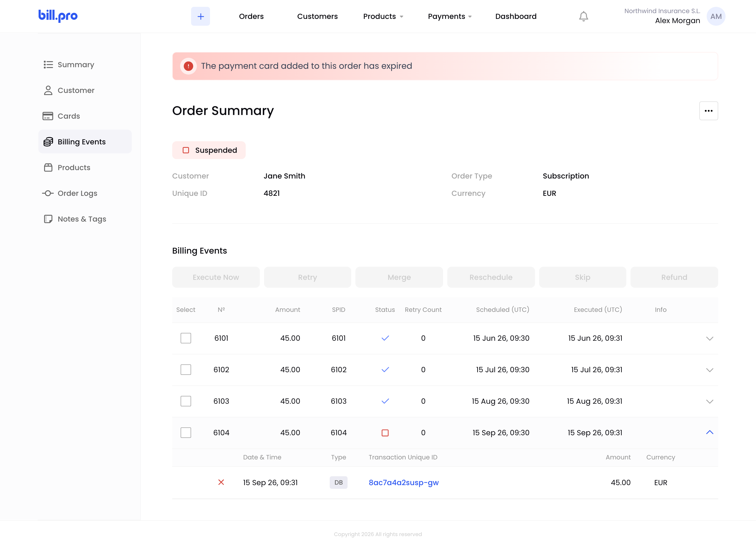Click customer name Jane Smith

[x=284, y=176]
